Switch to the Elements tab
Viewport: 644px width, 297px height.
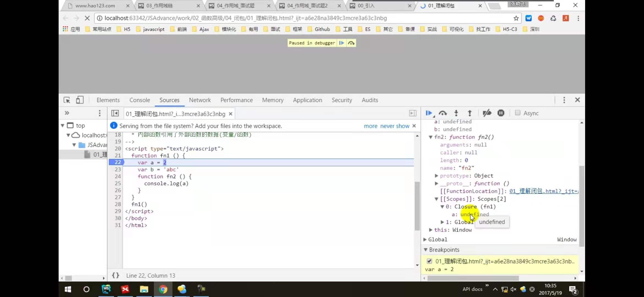(108, 100)
